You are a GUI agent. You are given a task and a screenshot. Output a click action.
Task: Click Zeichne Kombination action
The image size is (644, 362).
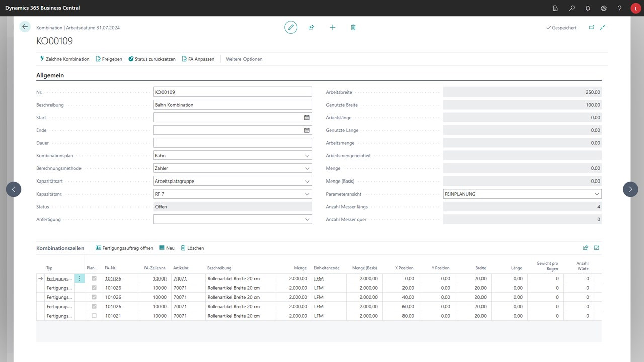64,59
